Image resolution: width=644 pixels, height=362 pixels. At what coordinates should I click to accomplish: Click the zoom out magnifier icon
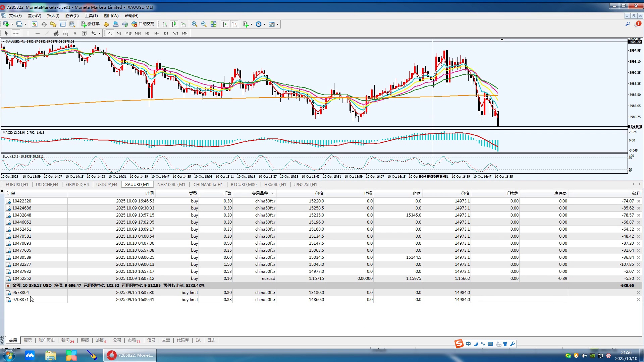click(204, 24)
